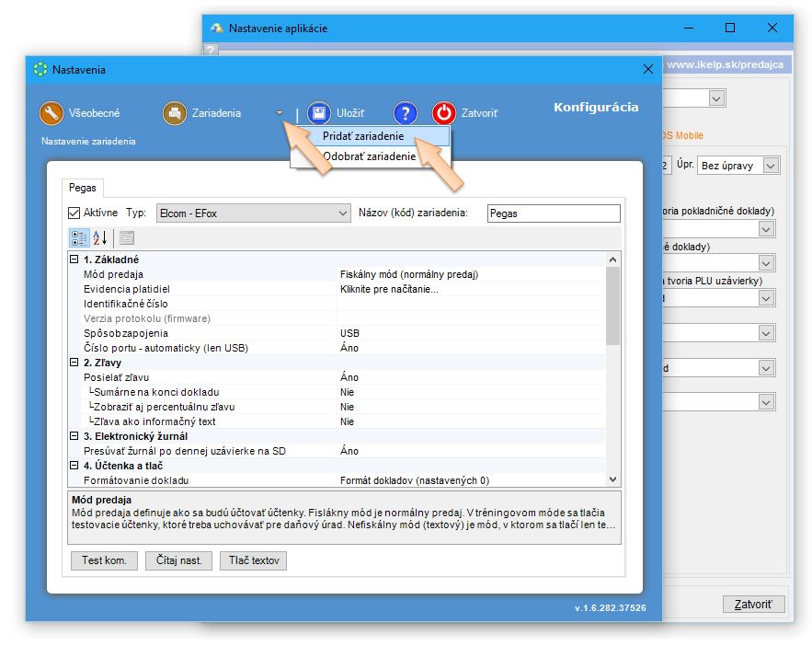The image size is (812, 646).
Task: Collapse the 1. Základné section
Action: point(74,260)
